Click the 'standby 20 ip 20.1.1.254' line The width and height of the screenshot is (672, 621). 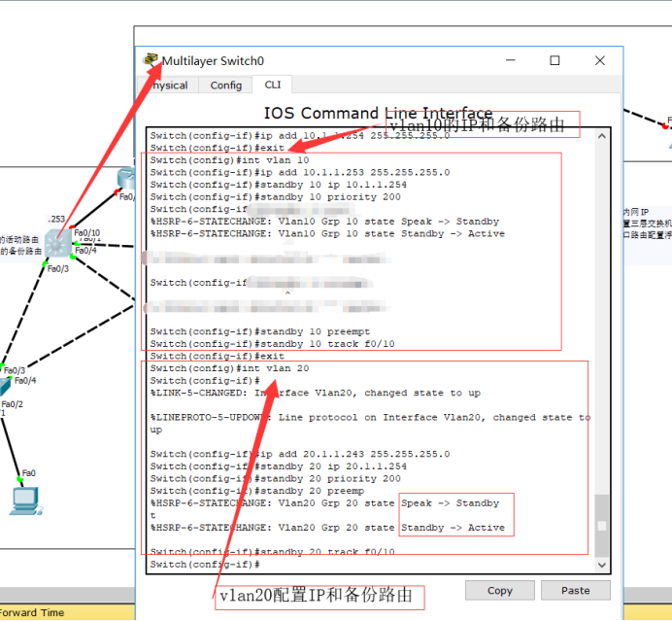[x=278, y=466]
